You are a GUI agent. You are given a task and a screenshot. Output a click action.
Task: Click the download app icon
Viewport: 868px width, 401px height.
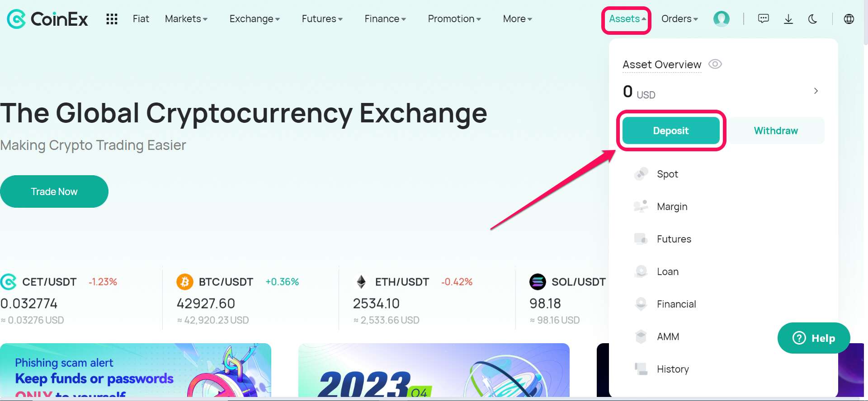[788, 19]
